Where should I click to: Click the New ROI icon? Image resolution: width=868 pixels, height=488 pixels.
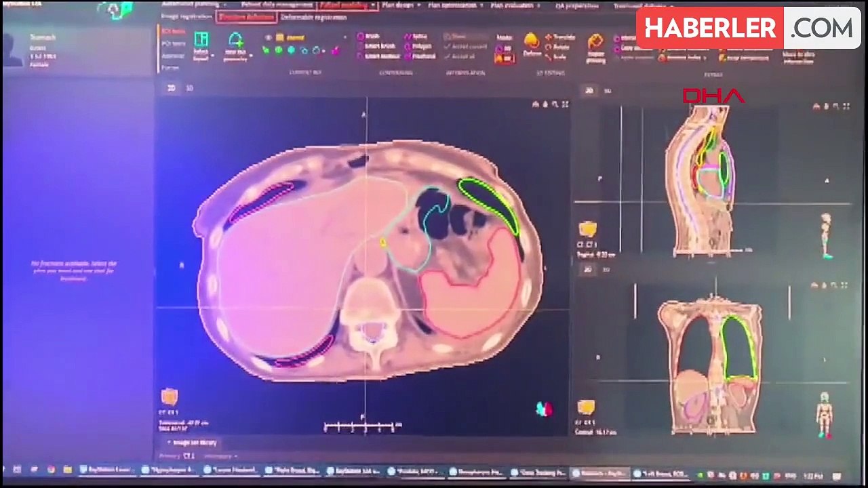(x=236, y=40)
